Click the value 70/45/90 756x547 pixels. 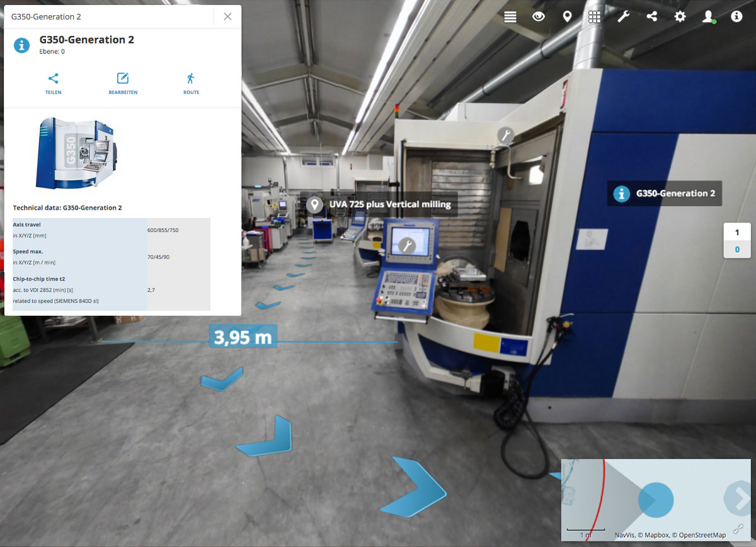(x=158, y=256)
